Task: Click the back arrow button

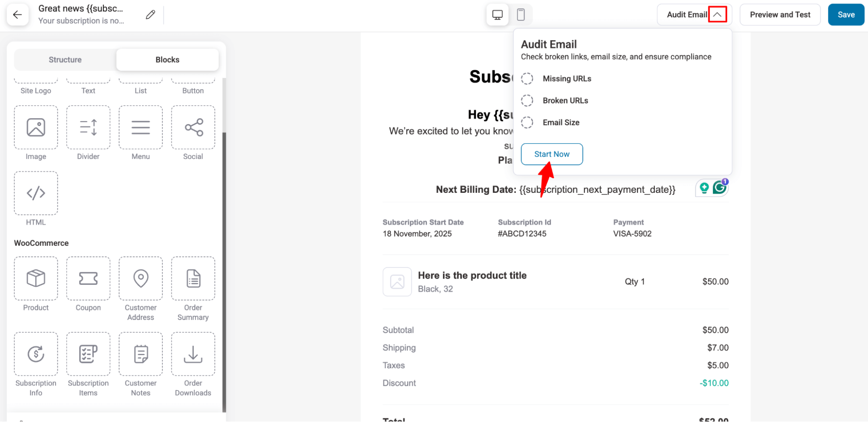Action: (17, 15)
